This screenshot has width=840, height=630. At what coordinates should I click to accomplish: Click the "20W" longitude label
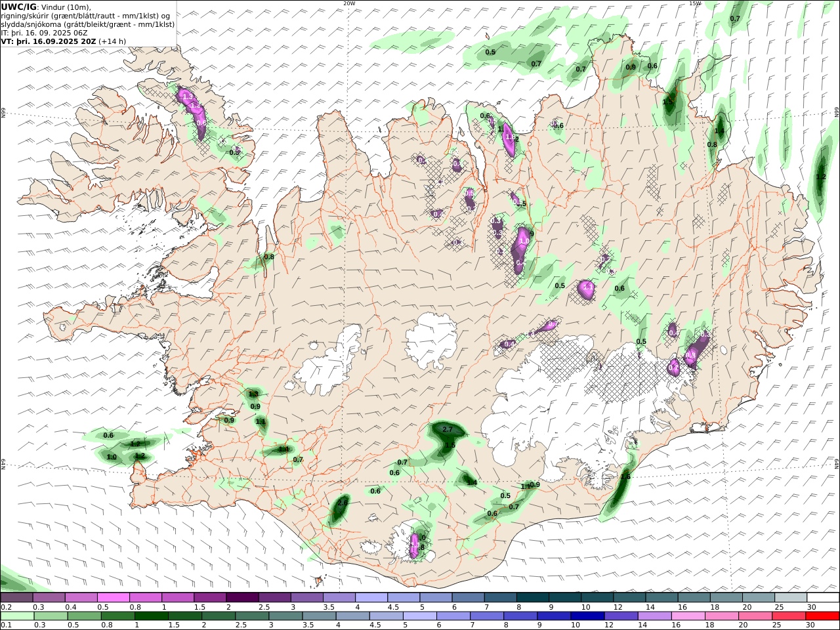tap(349, 3)
